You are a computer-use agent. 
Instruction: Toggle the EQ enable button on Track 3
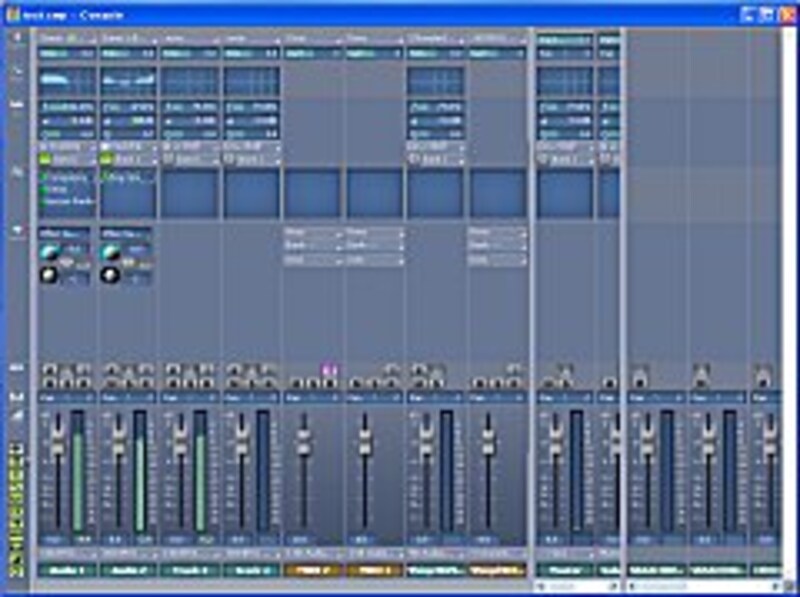[168, 160]
